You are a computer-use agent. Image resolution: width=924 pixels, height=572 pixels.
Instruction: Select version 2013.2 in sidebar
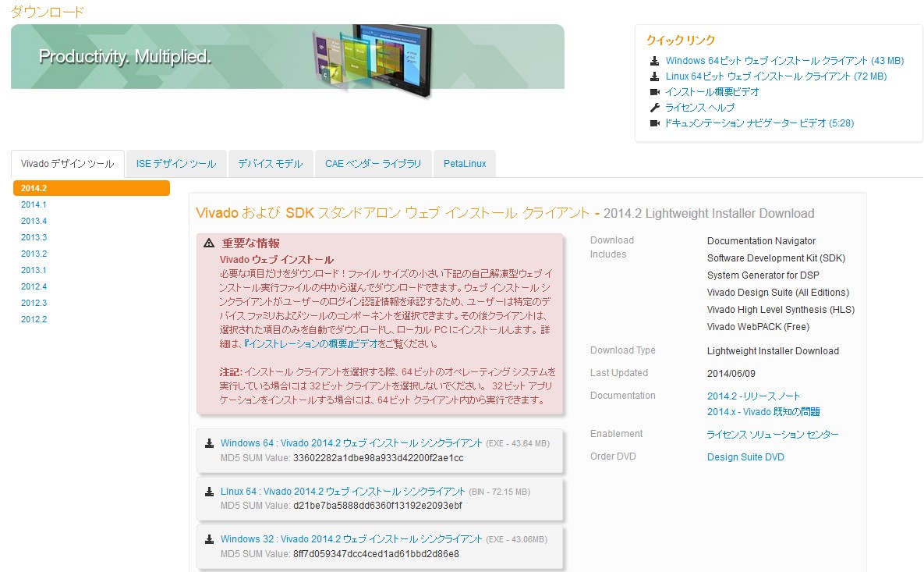click(34, 254)
